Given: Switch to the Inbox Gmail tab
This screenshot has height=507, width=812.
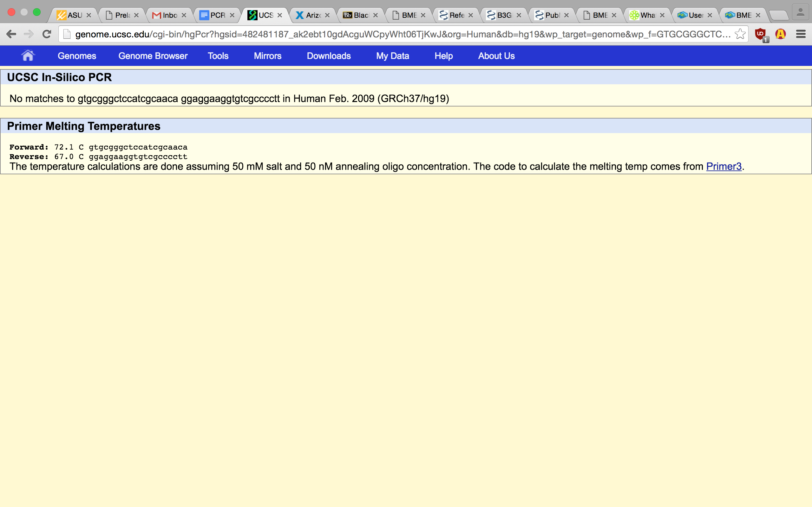Looking at the screenshot, I should (166, 16).
